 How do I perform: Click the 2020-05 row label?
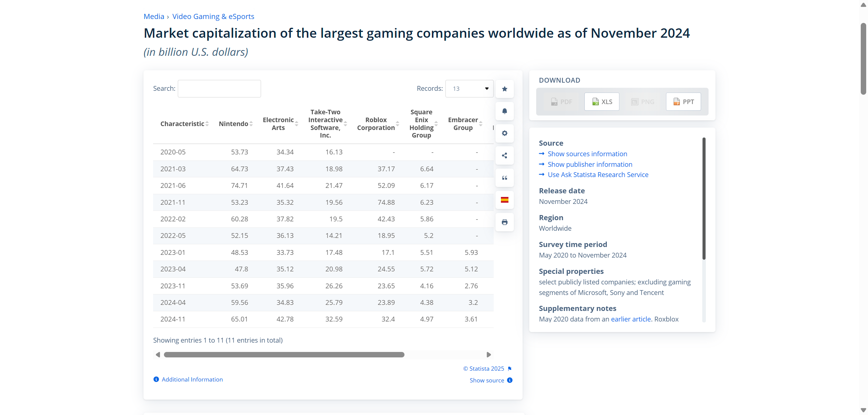tap(173, 152)
